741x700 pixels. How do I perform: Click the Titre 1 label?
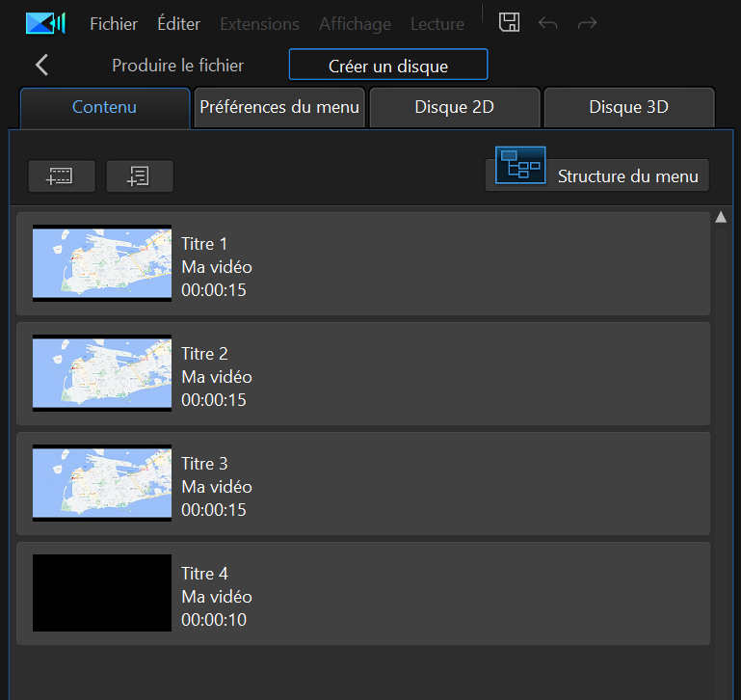[204, 244]
